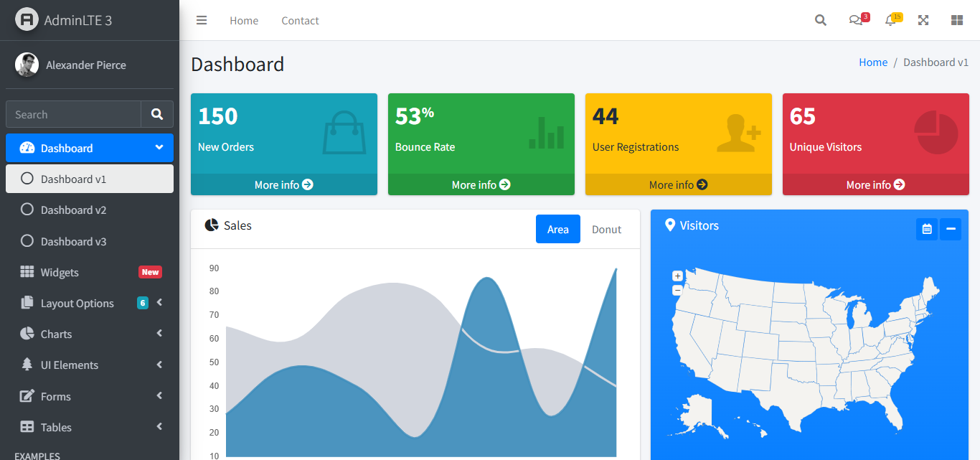Click More info on New Orders card

283,184
